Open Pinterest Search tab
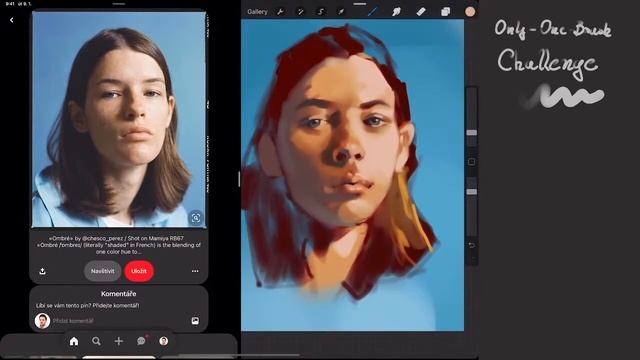The width and height of the screenshot is (640, 360). (96, 341)
